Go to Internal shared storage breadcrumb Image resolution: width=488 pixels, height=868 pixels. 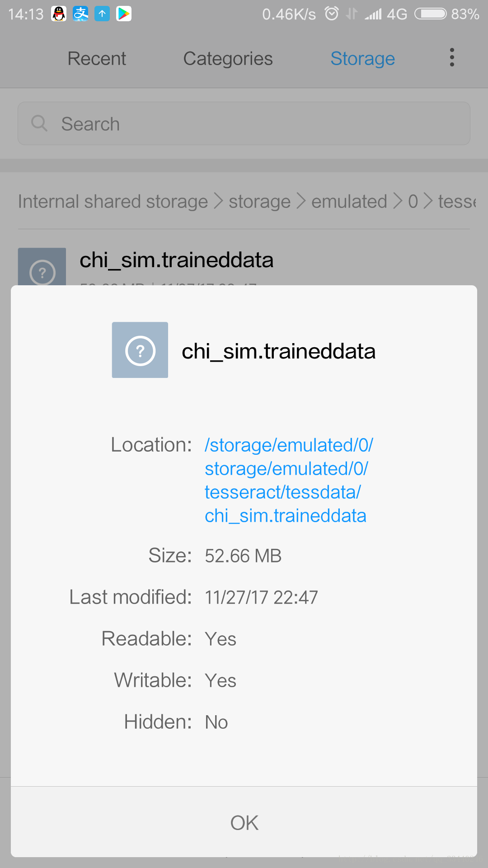[113, 201]
